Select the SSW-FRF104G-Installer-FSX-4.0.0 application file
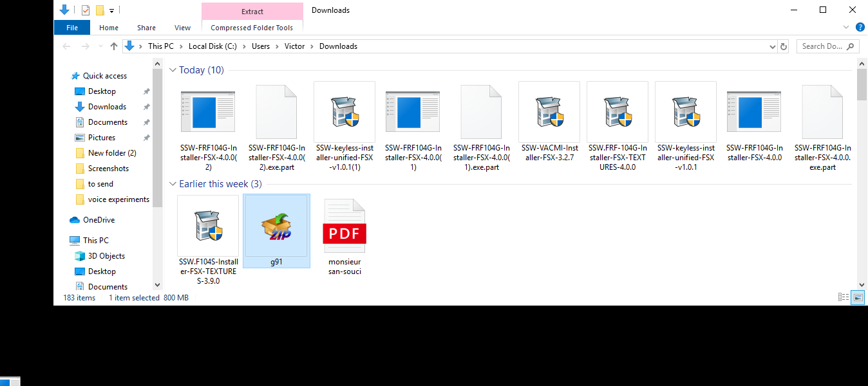This screenshot has height=386, width=868. coord(754,123)
